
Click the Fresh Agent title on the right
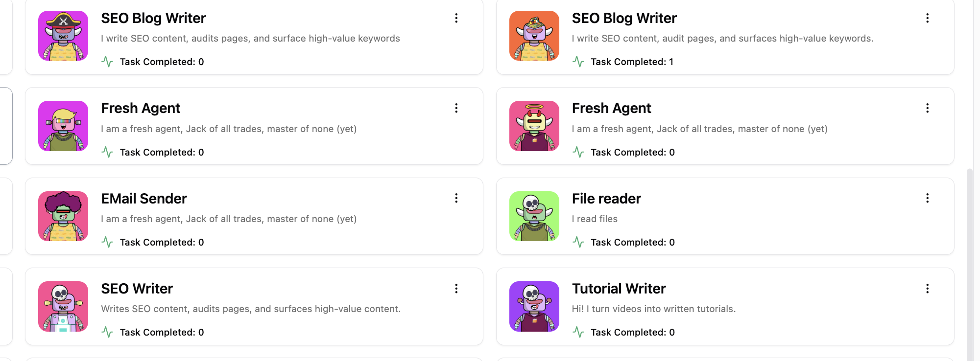pos(611,108)
